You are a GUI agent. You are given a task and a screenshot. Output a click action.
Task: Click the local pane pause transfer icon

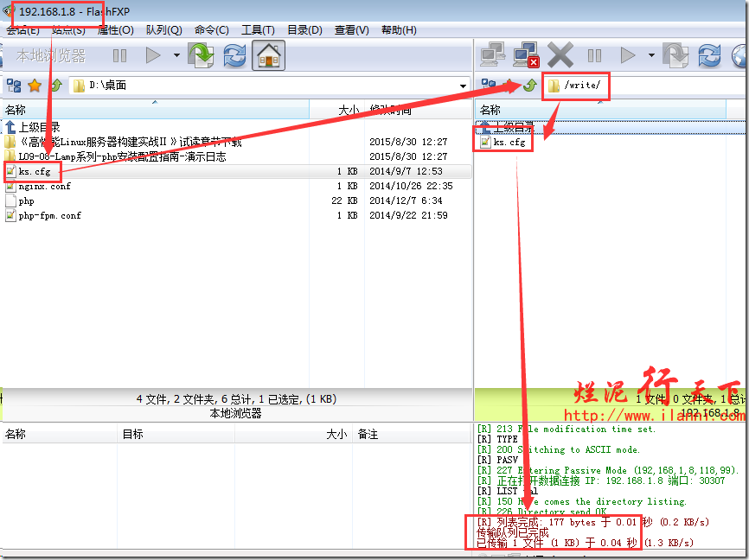(x=119, y=56)
